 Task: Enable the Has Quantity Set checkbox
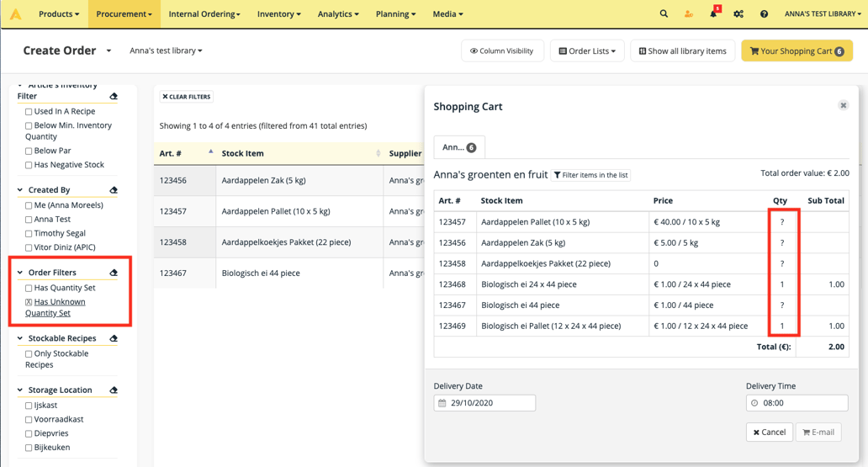tap(29, 289)
